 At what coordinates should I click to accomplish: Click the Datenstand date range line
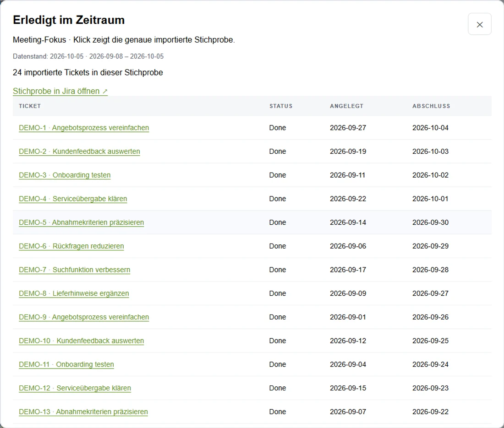88,56
